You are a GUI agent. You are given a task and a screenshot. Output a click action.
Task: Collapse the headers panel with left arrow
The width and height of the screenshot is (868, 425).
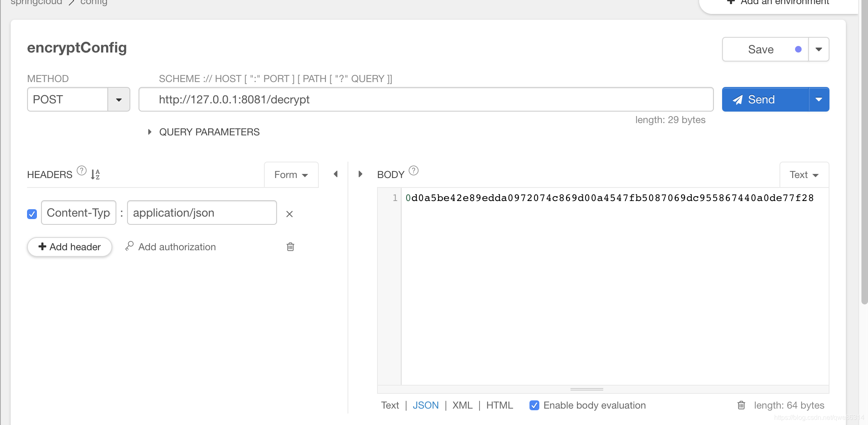point(336,174)
